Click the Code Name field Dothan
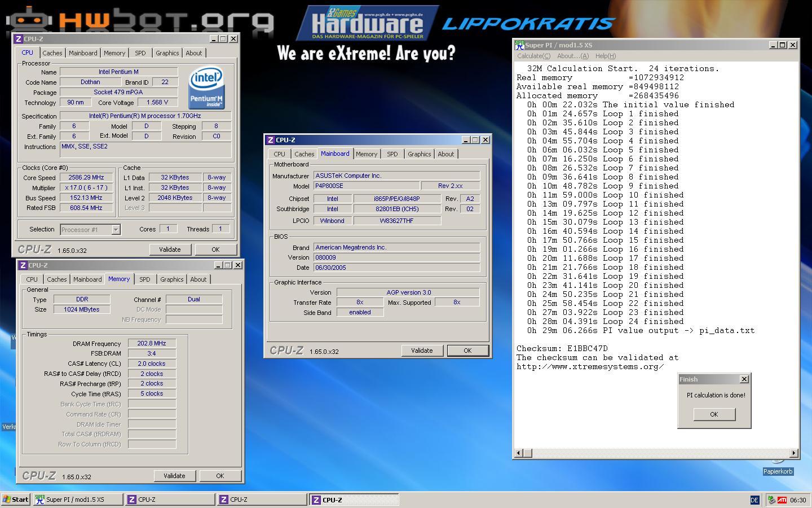 pos(90,82)
